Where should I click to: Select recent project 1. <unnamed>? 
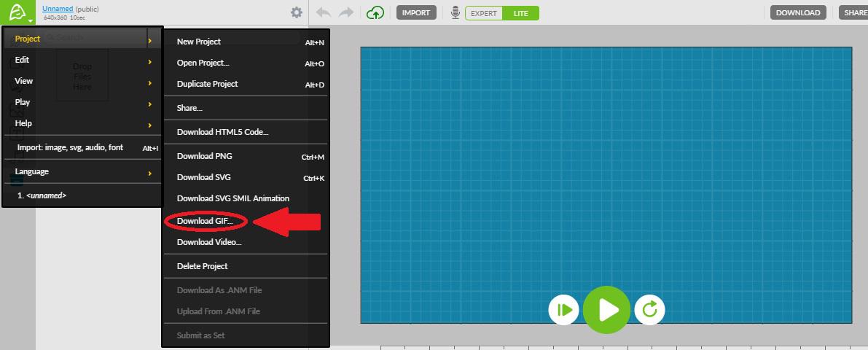pyautogui.click(x=83, y=195)
